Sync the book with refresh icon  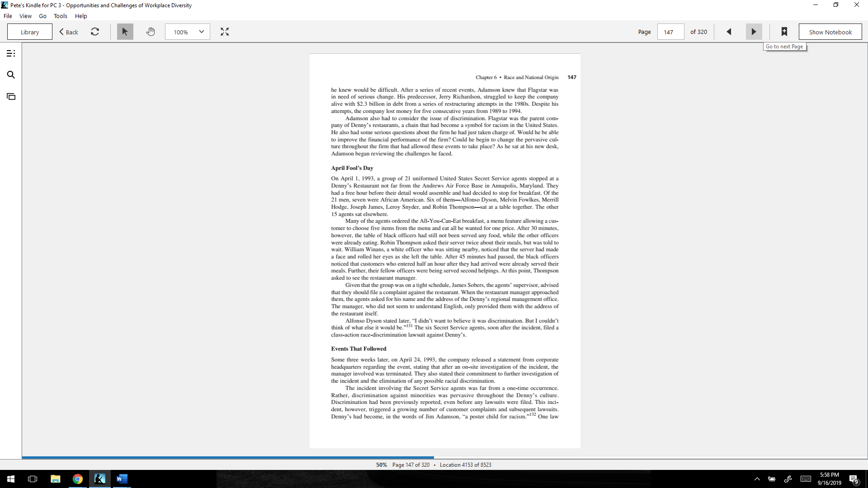pos(95,32)
